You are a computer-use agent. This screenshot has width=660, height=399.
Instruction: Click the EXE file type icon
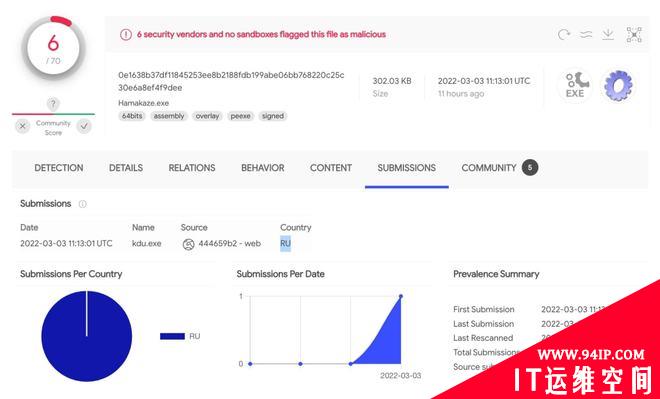[575, 86]
